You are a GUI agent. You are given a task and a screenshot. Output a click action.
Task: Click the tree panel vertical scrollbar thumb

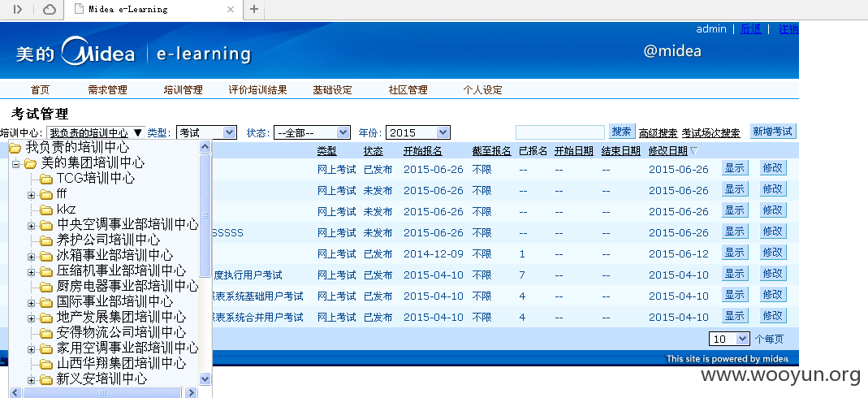point(205,214)
